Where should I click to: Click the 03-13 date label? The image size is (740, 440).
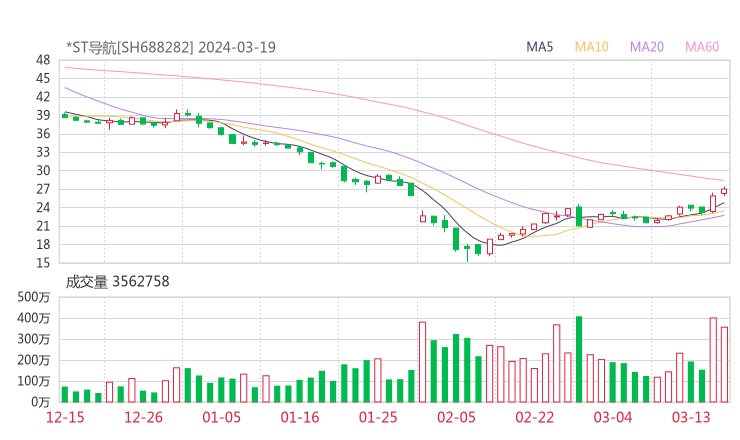coord(691,417)
